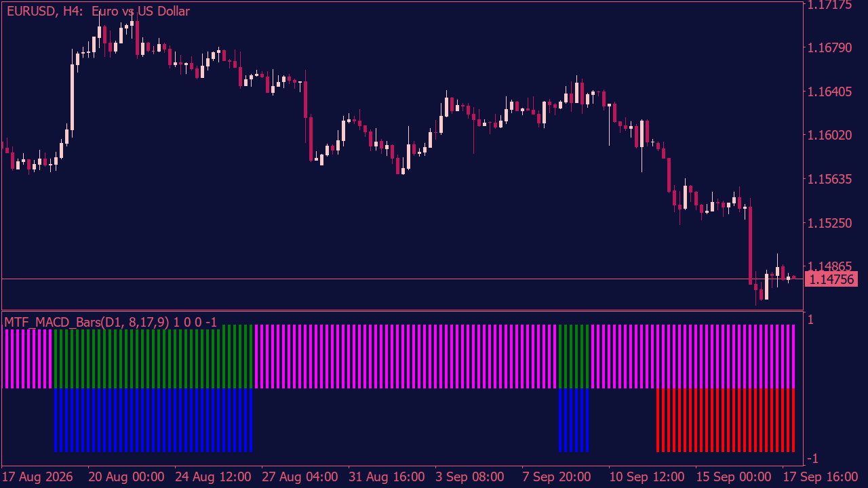Viewport: 868px width, 488px height.
Task: Click the 1.17175 price scale value
Action: [x=830, y=5]
